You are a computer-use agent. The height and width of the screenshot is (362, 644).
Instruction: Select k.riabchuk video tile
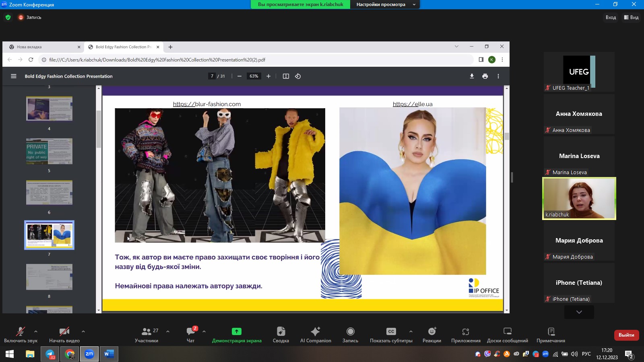click(x=579, y=198)
